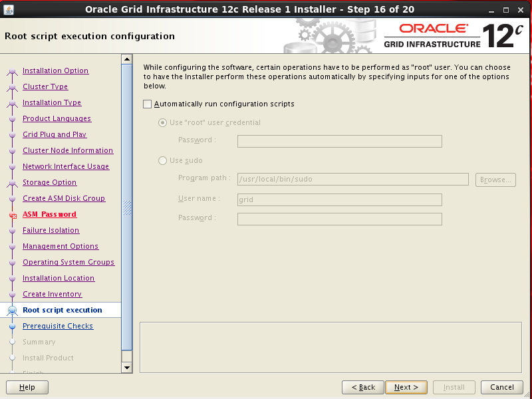Go to the Failure Isolation step

[51, 230]
